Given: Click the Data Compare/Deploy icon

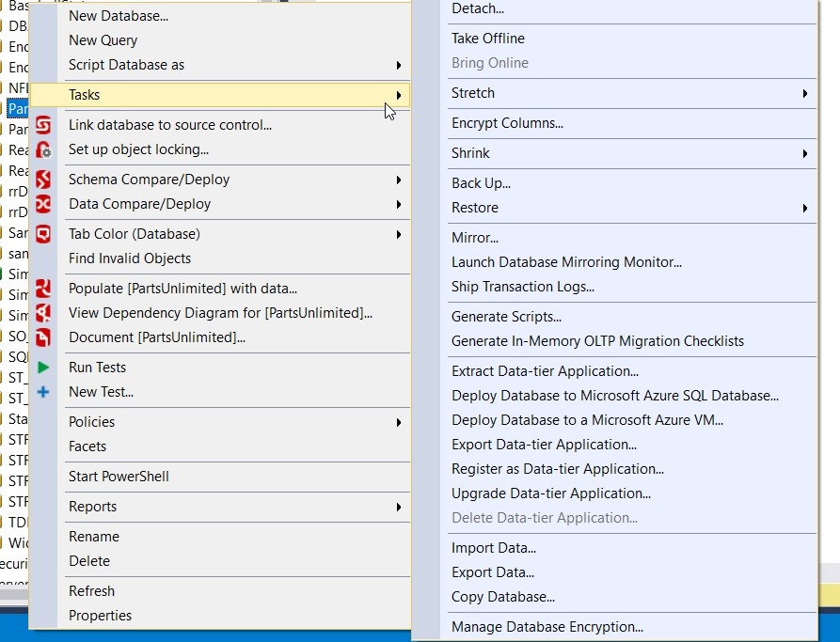Looking at the screenshot, I should pyautogui.click(x=43, y=204).
